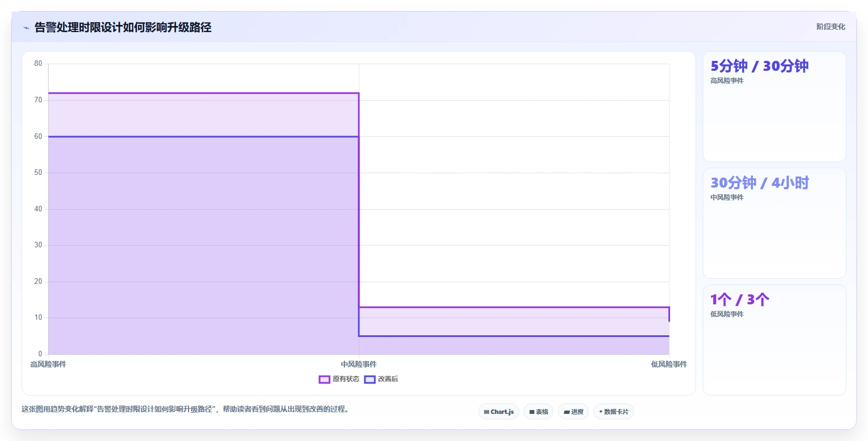Select the 表格 tag
This screenshot has height=441, width=868.
(538, 412)
